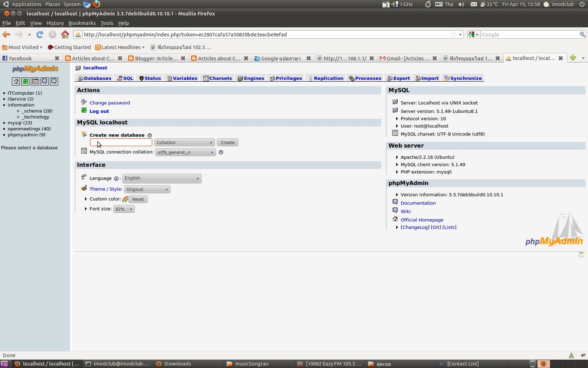Open the new window icon at page bottom right
This screenshot has width=588, height=368.
(x=582, y=254)
